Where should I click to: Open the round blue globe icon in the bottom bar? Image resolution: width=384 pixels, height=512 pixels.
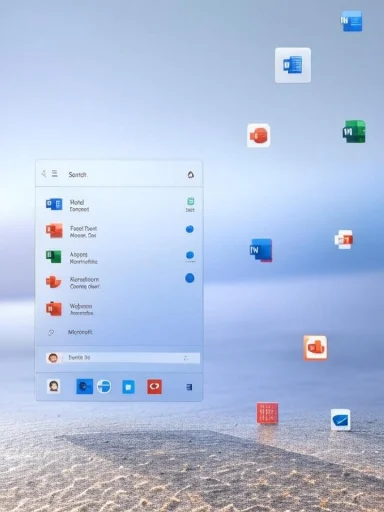(x=104, y=387)
